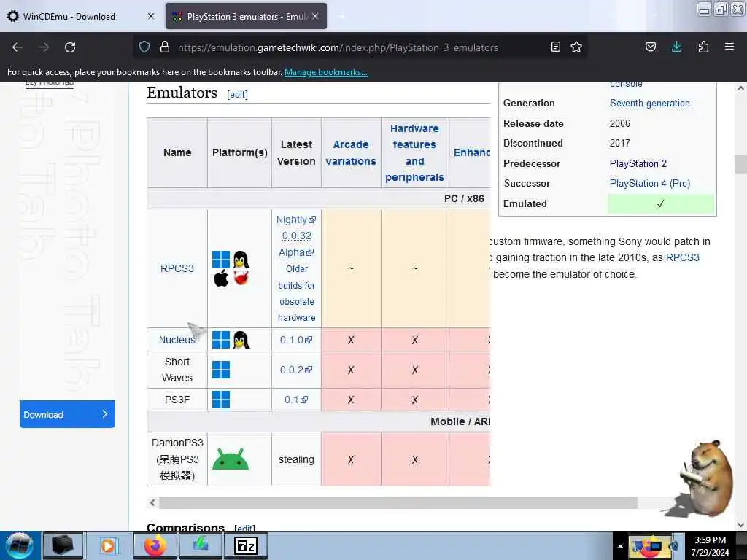
Task: Open Older builds for obsolete hardware link
Action: pyautogui.click(x=296, y=293)
